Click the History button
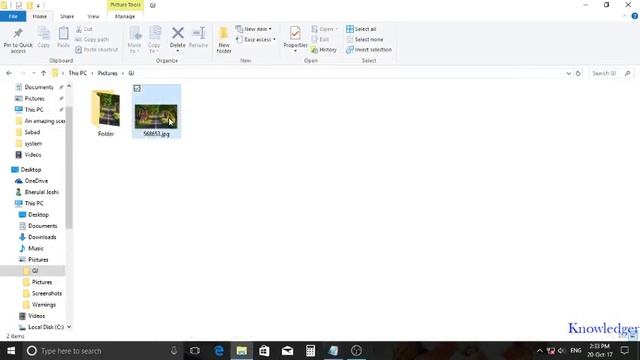The height and width of the screenshot is (360, 640). tap(324, 50)
